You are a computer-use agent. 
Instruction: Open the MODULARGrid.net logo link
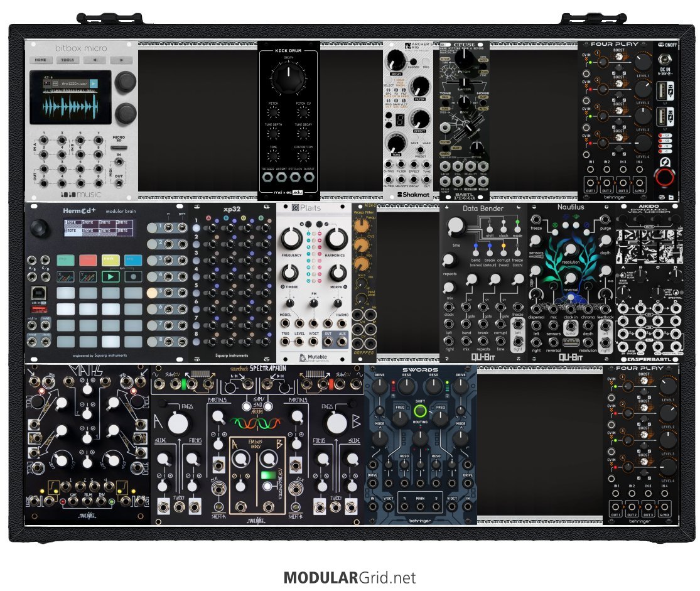[x=350, y=578]
